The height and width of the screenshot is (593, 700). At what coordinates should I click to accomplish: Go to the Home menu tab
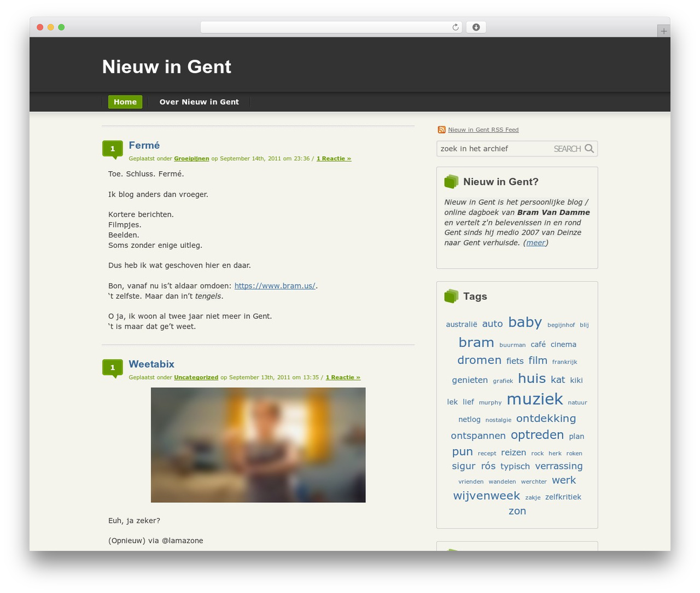pos(125,102)
